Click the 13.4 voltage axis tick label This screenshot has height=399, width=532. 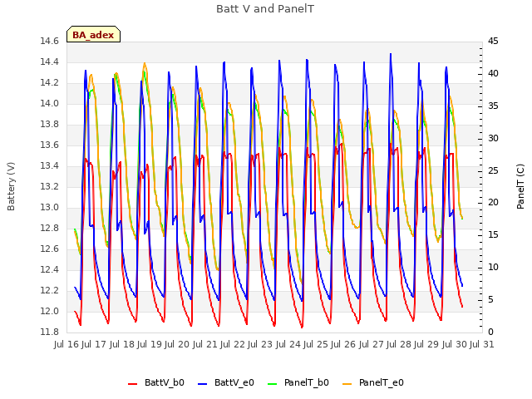[50, 166]
